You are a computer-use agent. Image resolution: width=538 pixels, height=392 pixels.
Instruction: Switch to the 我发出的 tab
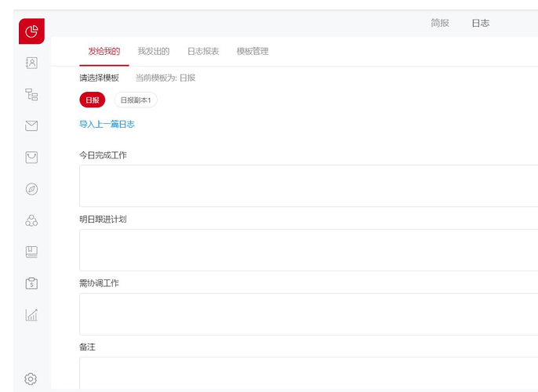click(x=154, y=51)
